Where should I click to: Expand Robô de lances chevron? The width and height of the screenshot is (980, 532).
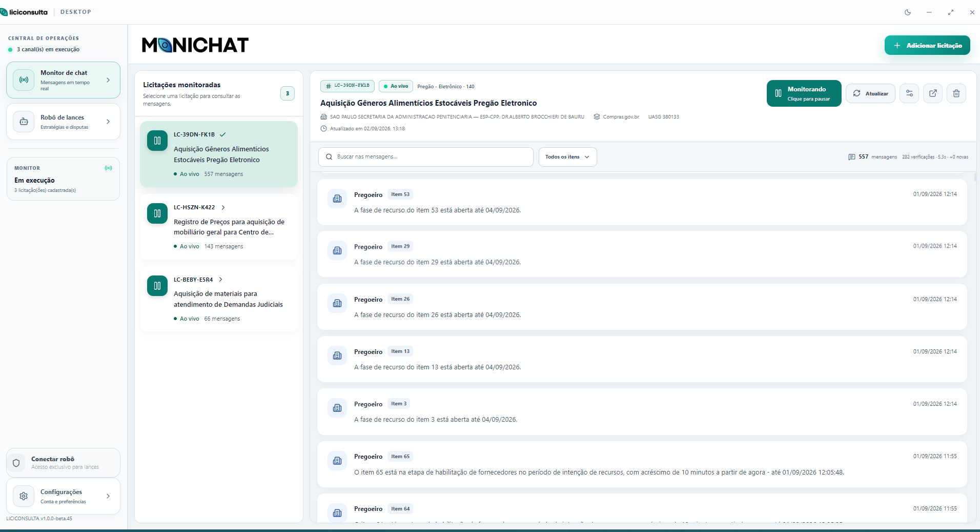[x=108, y=122]
